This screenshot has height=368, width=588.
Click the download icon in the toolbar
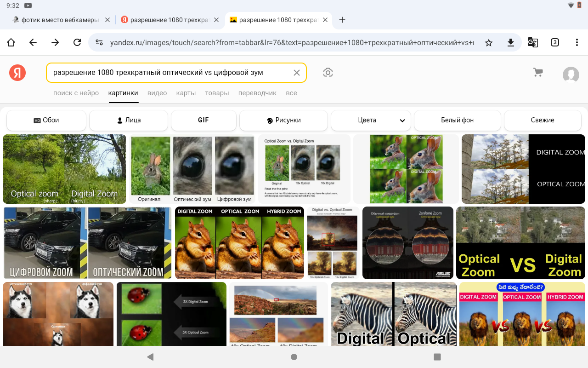[511, 42]
